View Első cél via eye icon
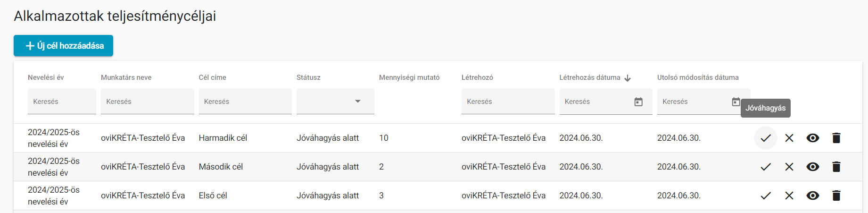Screen dimensions: 868x213 [812, 196]
